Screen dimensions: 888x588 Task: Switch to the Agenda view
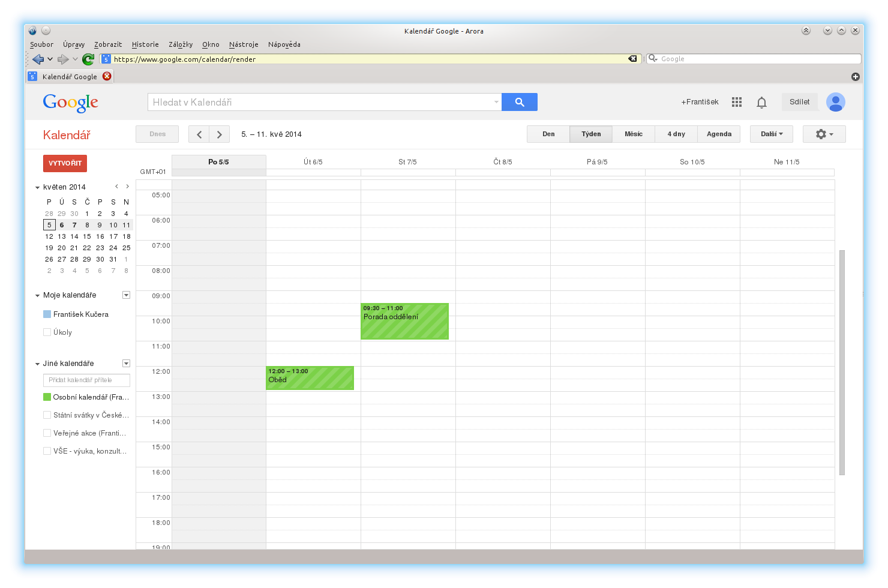click(719, 134)
